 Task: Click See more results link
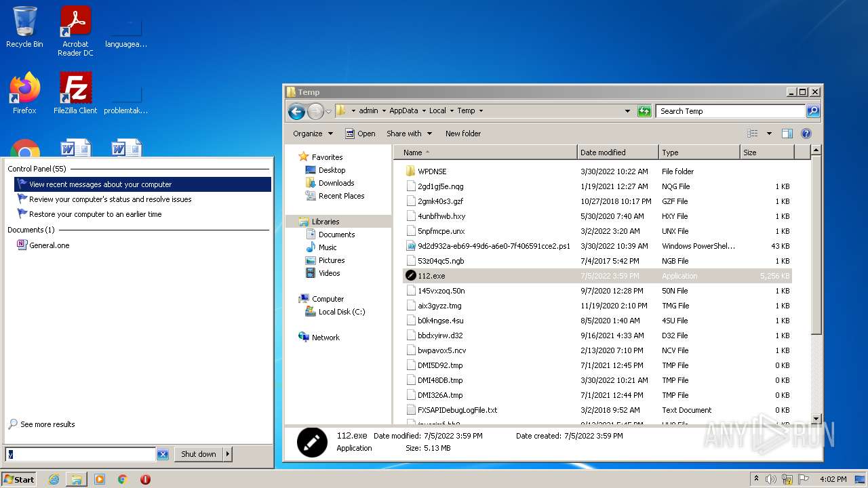coord(42,424)
